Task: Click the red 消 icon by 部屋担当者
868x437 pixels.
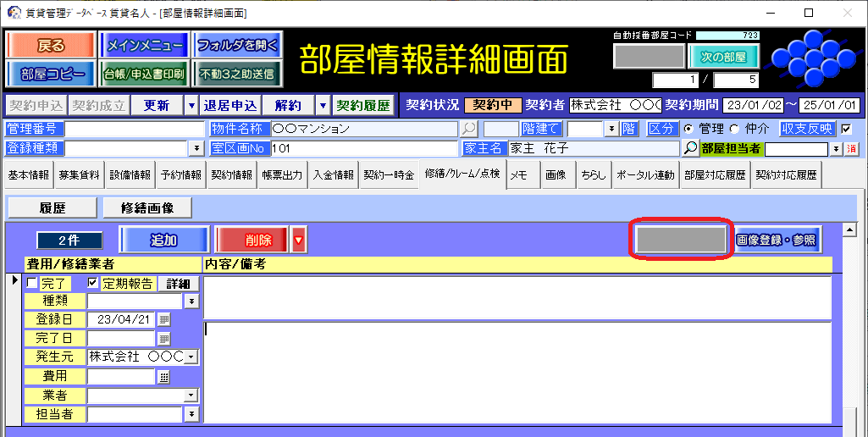Action: (x=851, y=148)
